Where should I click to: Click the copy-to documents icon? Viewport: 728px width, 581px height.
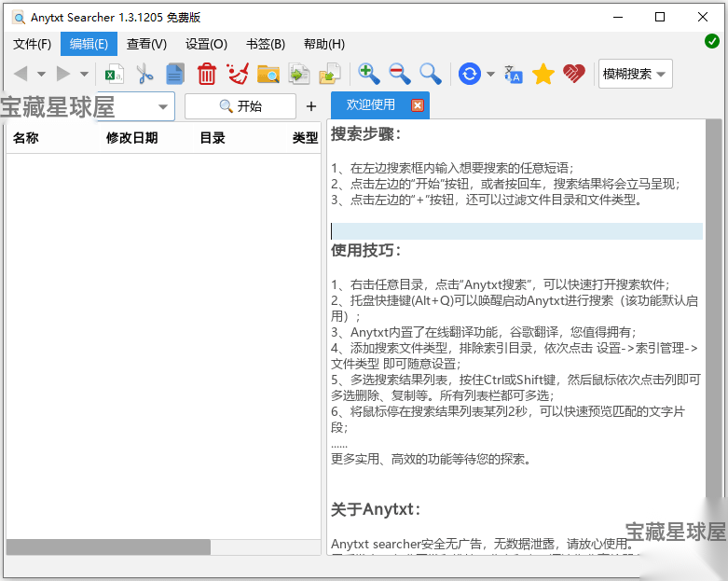click(x=299, y=74)
